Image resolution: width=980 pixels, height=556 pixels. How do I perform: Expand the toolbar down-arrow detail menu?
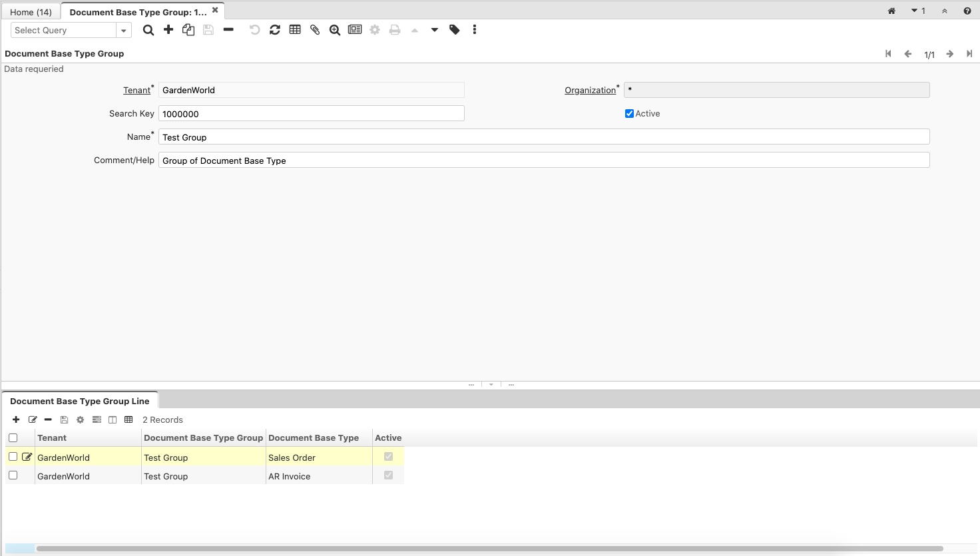(435, 30)
